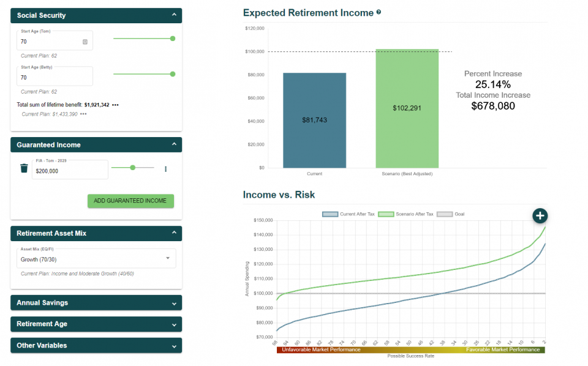
Task: Expand the Other Variables section
Action: [x=96, y=346]
